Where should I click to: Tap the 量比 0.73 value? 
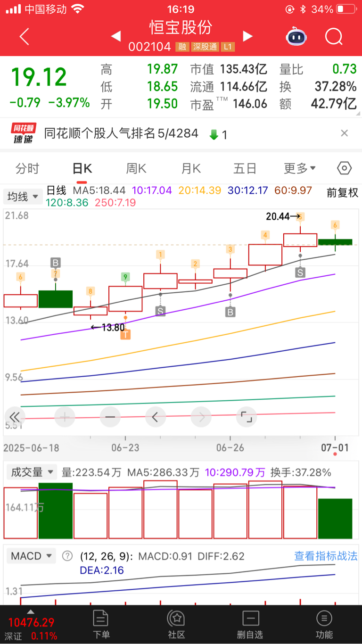tap(318, 70)
